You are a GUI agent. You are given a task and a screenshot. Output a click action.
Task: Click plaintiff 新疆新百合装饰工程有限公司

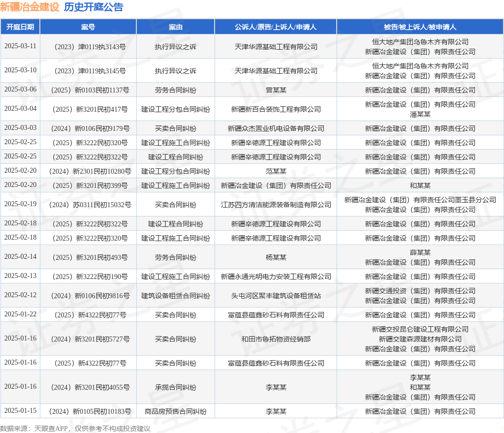point(276,110)
